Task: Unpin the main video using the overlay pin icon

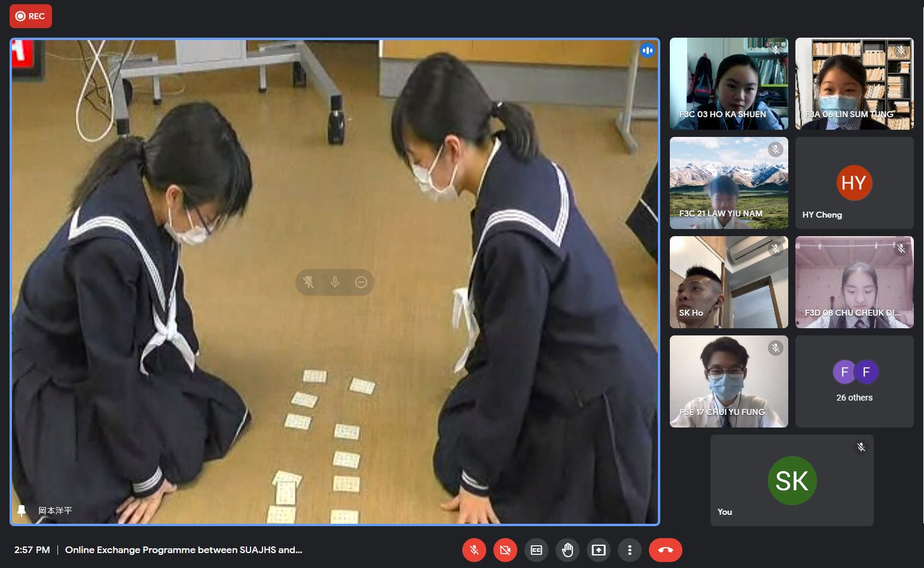Action: [309, 282]
